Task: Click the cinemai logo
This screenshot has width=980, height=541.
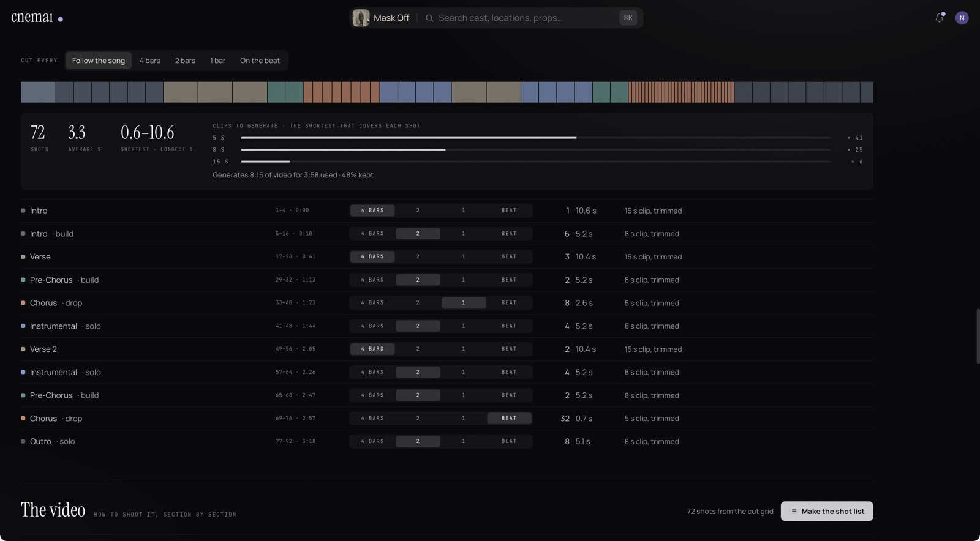Action: coord(37,18)
